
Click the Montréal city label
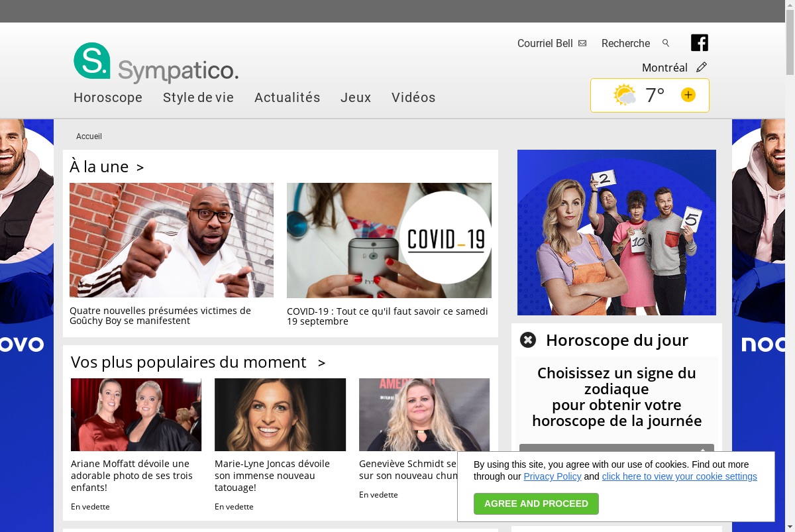click(664, 68)
